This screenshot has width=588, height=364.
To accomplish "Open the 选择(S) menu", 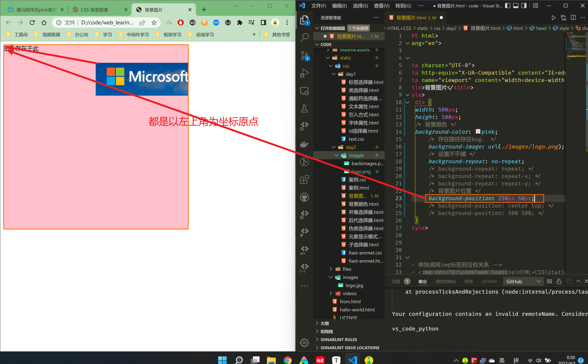I will 360,6.
